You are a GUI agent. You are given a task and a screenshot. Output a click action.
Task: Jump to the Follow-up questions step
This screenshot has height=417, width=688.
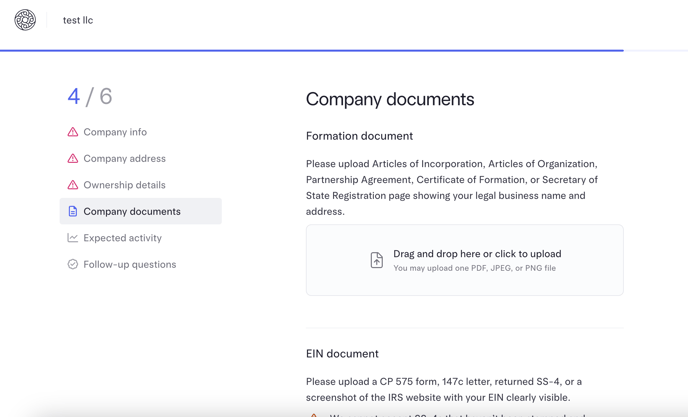(129, 265)
